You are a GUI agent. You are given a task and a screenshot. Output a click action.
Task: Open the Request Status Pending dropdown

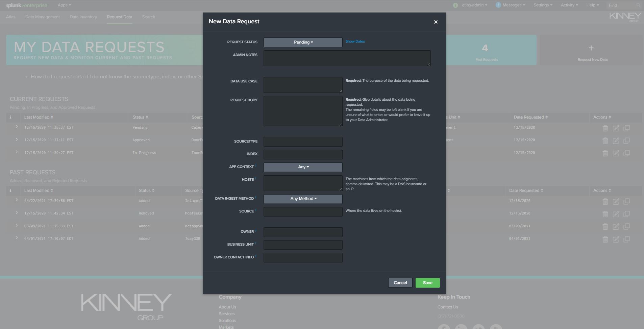point(302,42)
